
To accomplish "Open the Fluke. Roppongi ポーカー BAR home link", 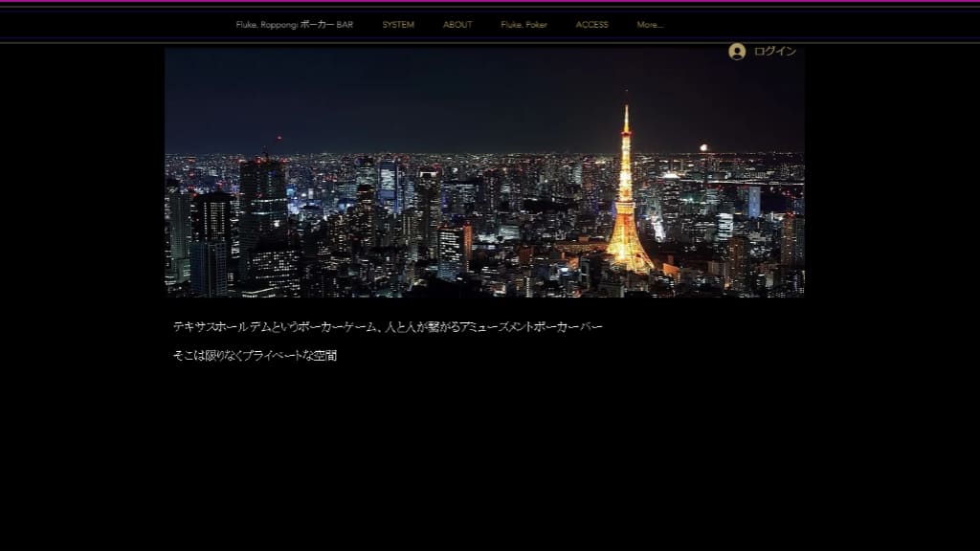I will coord(295,25).
